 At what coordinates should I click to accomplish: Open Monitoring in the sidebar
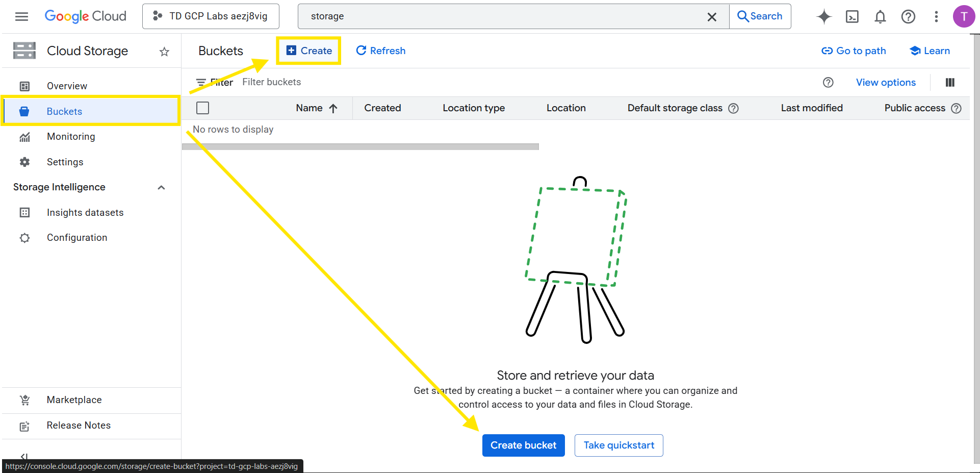pyautogui.click(x=71, y=136)
